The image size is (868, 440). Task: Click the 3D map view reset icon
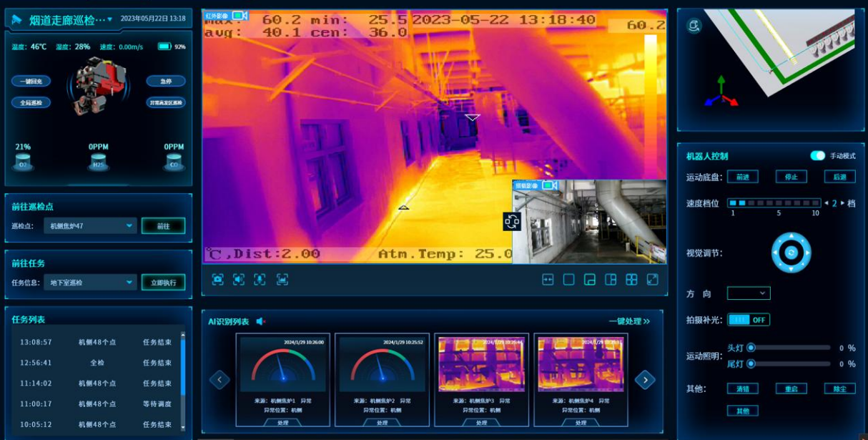(x=693, y=26)
